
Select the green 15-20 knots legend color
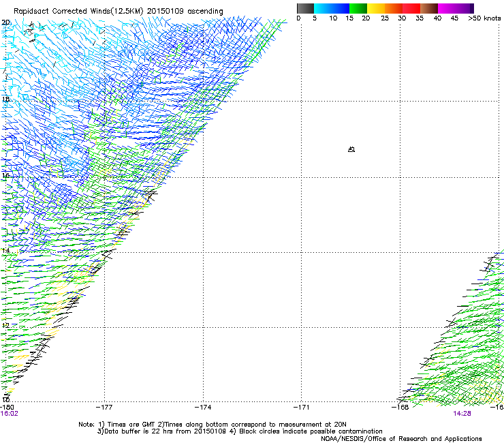[358, 8]
